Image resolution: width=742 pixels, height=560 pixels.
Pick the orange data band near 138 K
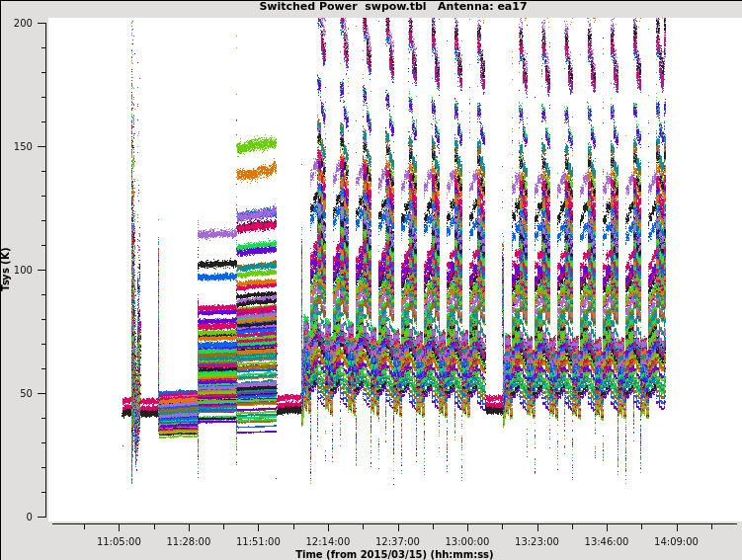click(x=256, y=174)
